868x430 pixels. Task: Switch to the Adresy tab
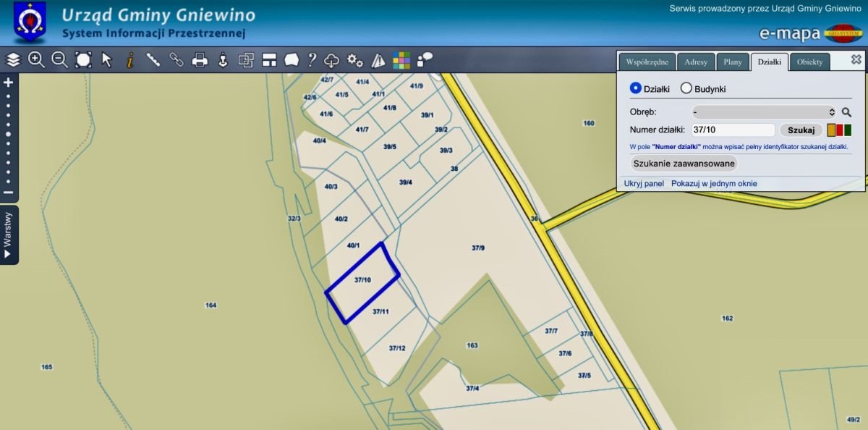click(x=696, y=62)
